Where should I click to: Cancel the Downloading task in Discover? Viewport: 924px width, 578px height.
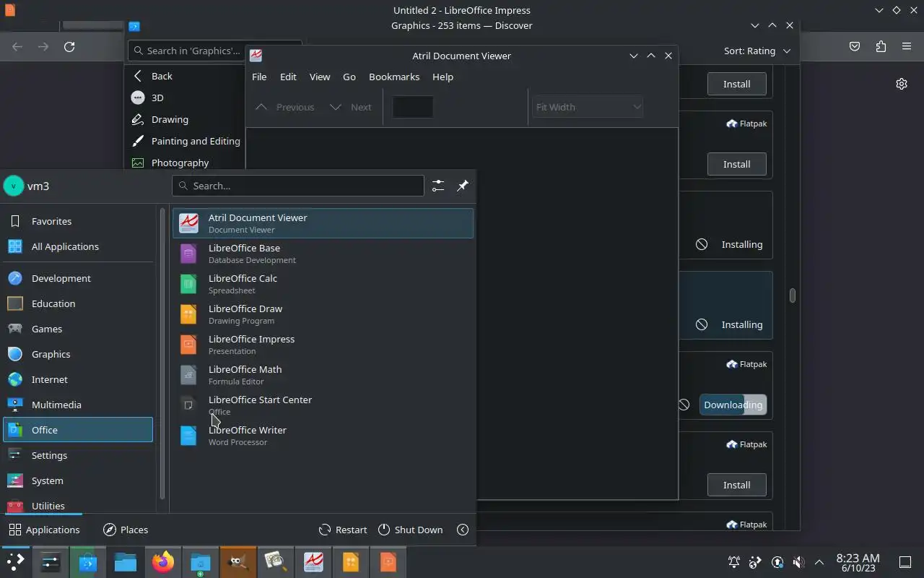(x=684, y=405)
